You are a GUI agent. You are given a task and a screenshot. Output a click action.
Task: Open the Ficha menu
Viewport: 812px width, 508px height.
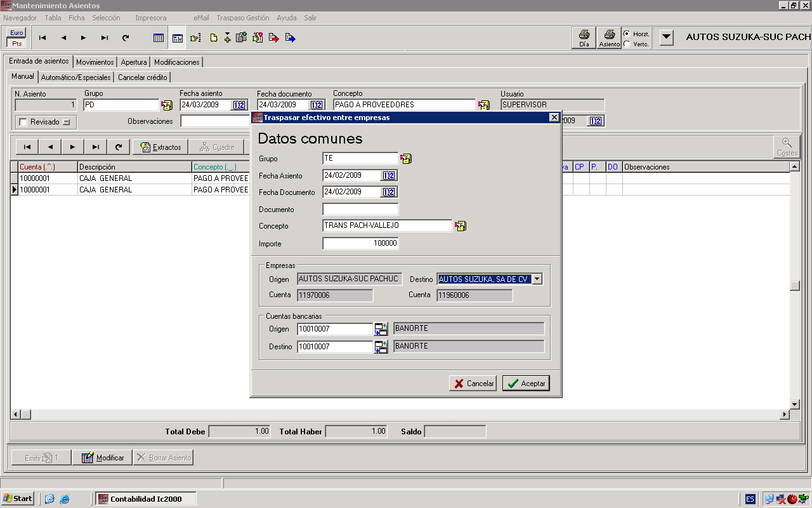pyautogui.click(x=77, y=18)
